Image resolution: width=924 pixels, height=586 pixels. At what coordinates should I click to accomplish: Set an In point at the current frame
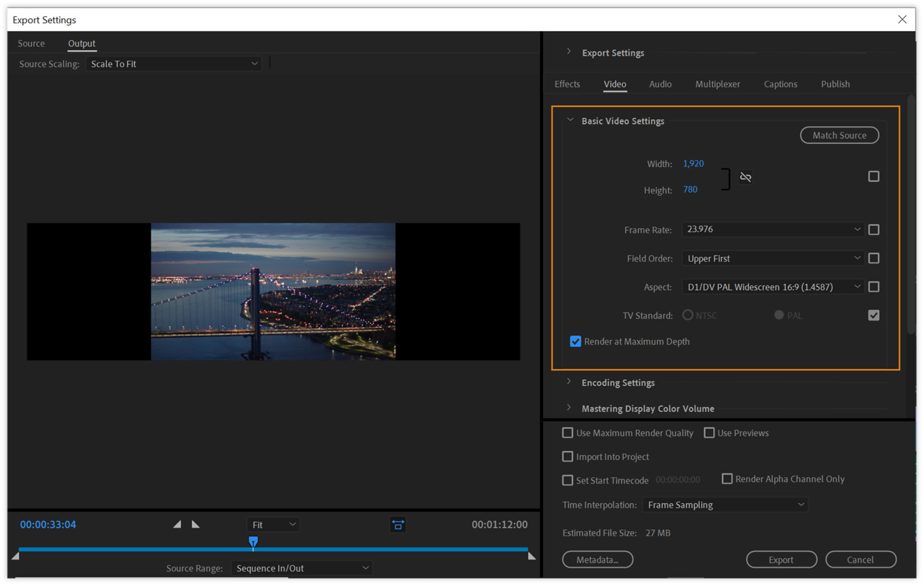tap(177, 524)
